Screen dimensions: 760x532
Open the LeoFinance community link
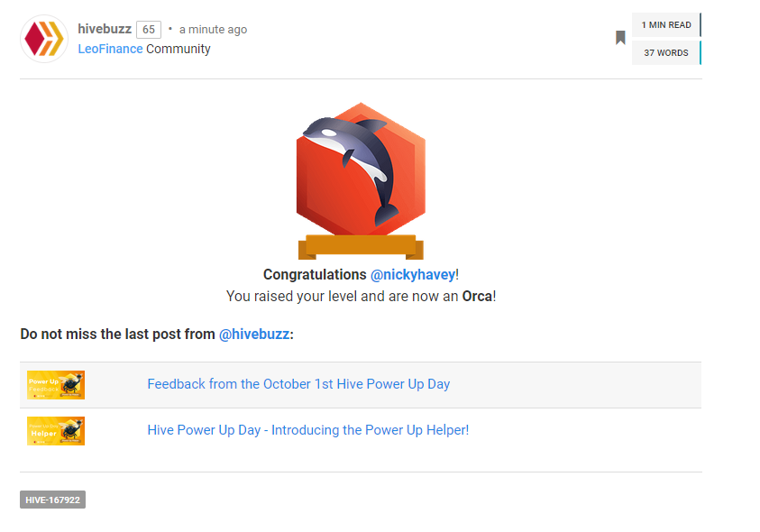111,49
